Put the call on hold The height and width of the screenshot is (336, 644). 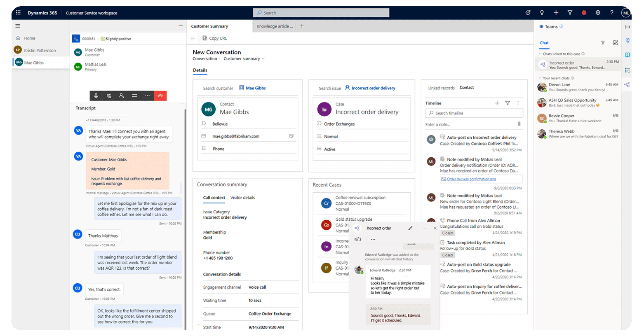tap(109, 96)
